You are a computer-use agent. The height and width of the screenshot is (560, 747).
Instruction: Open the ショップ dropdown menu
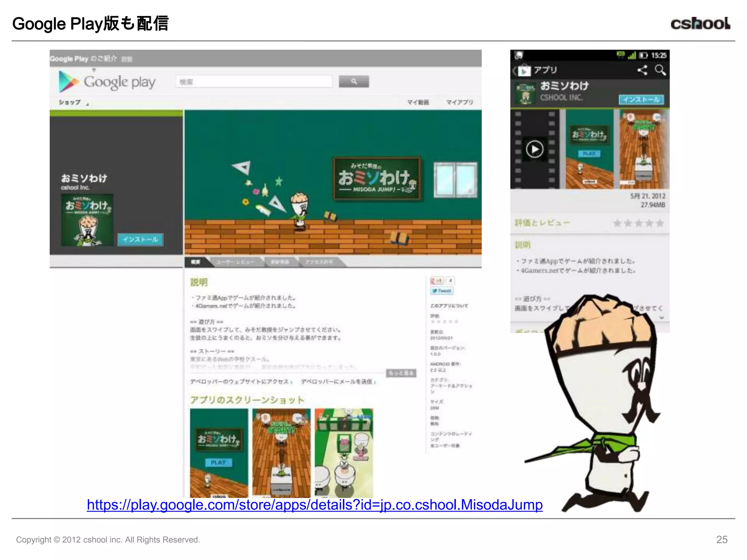point(73,102)
